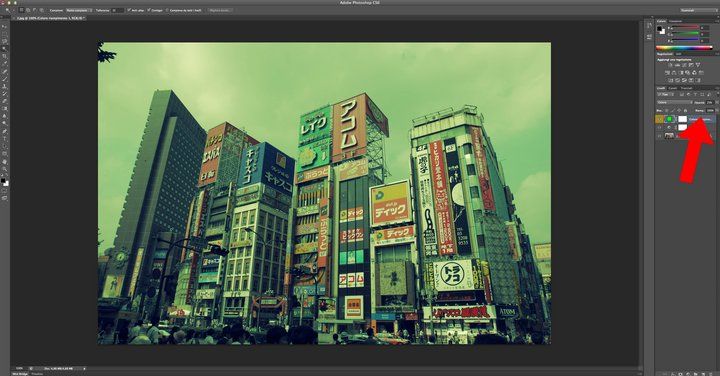
Task: Click the Tolleranza value field
Action: tap(118, 10)
